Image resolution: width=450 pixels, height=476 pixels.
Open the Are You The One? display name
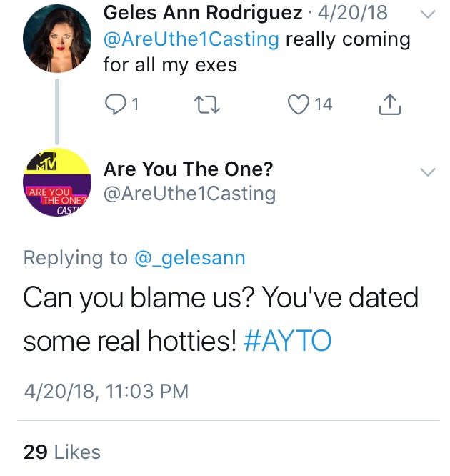point(188,169)
